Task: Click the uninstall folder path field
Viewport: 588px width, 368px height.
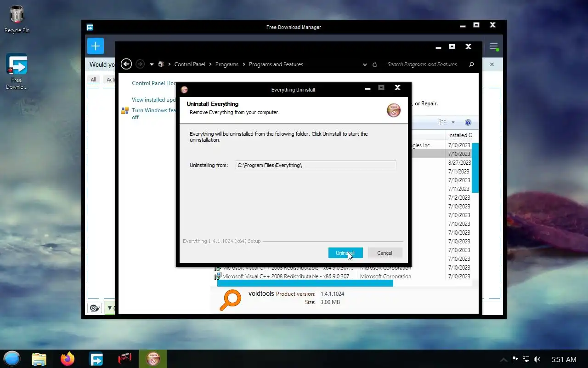Action: point(315,165)
